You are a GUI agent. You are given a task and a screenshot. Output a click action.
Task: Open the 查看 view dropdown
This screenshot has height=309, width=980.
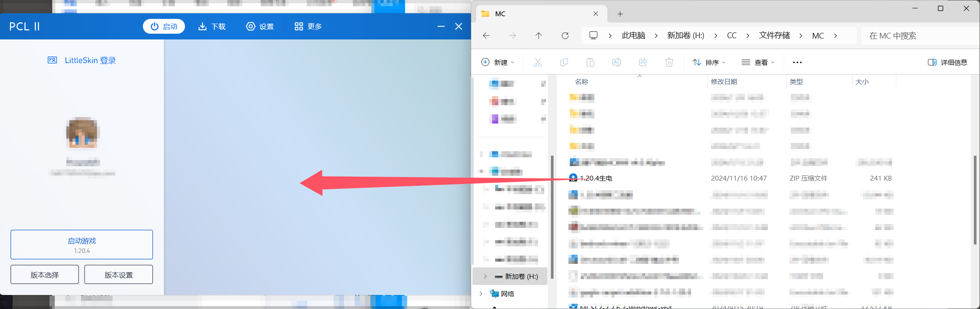(x=758, y=62)
